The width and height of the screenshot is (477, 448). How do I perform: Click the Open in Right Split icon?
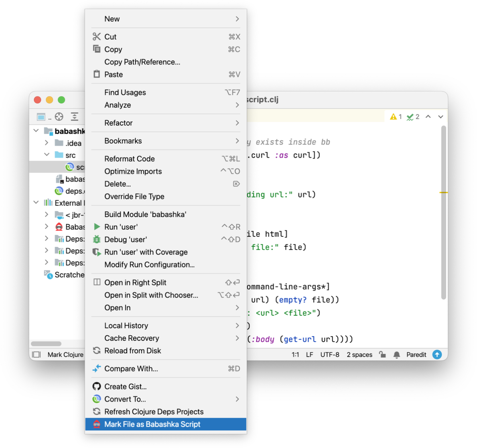pos(97,282)
